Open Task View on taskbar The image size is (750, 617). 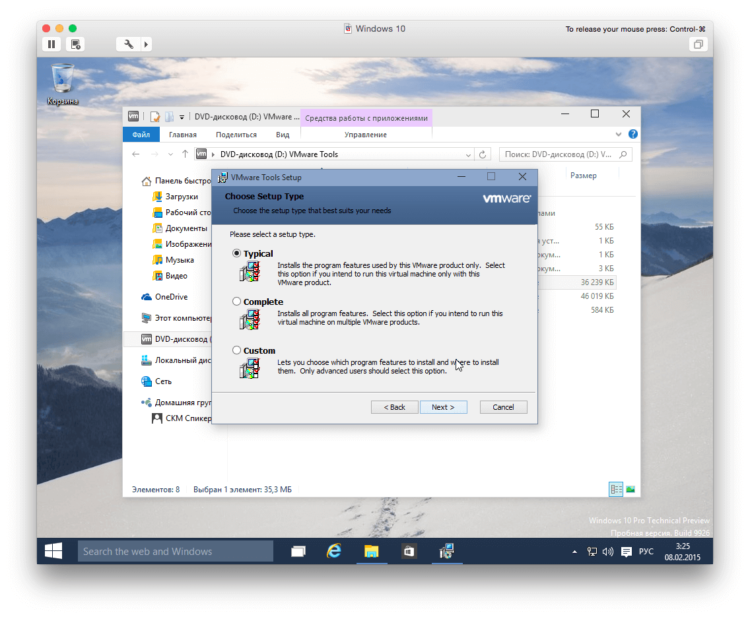point(298,551)
